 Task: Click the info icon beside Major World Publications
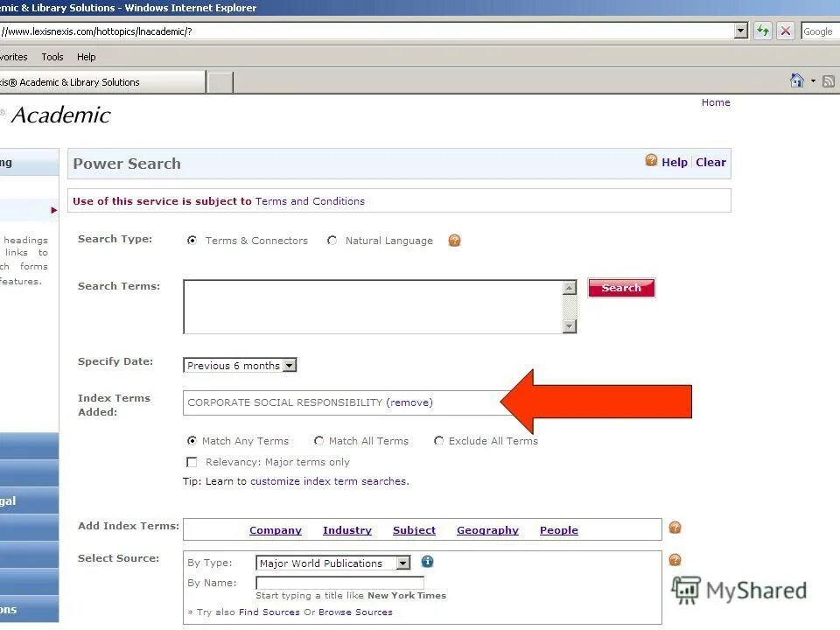[427, 563]
